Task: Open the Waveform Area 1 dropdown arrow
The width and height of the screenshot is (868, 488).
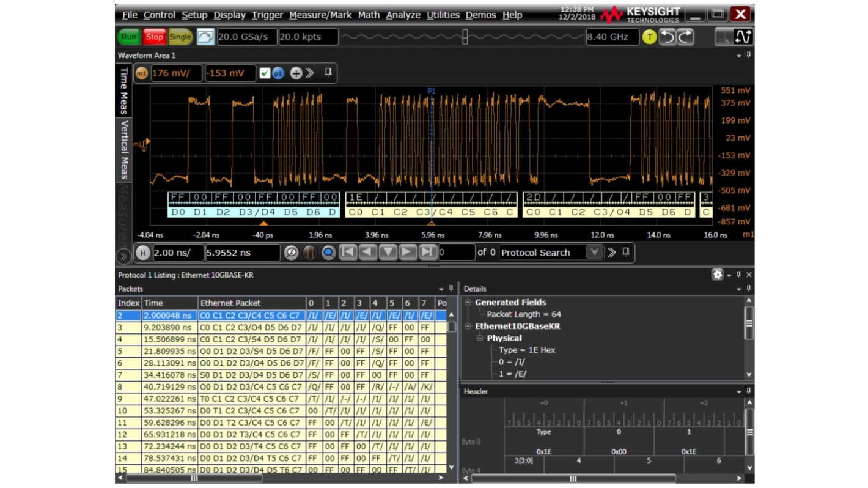Action: click(x=739, y=56)
